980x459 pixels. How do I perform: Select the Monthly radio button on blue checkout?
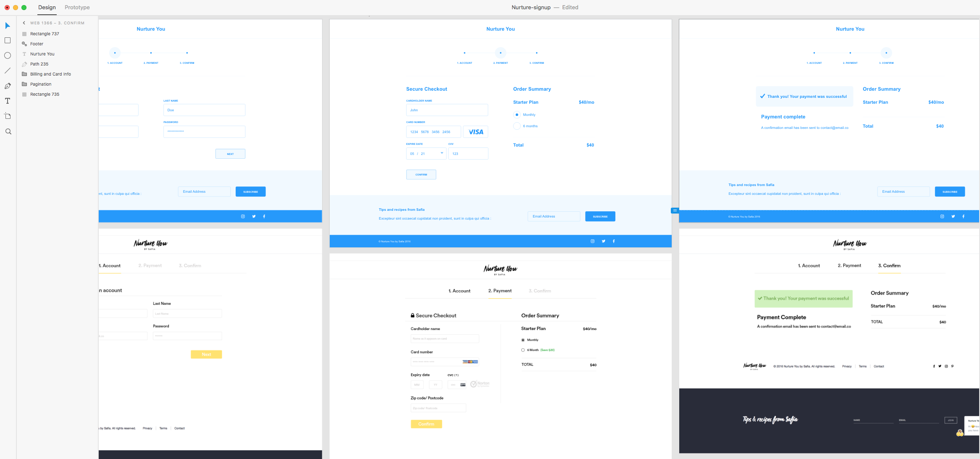(517, 115)
